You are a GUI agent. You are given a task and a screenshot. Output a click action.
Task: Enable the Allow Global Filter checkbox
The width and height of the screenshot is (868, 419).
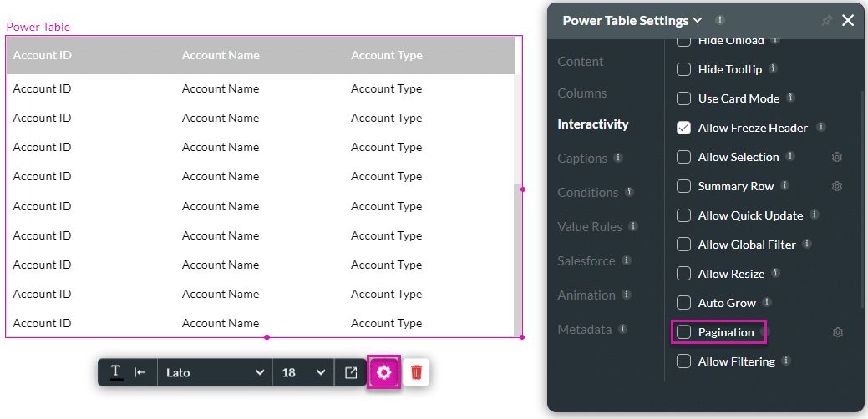tap(683, 245)
